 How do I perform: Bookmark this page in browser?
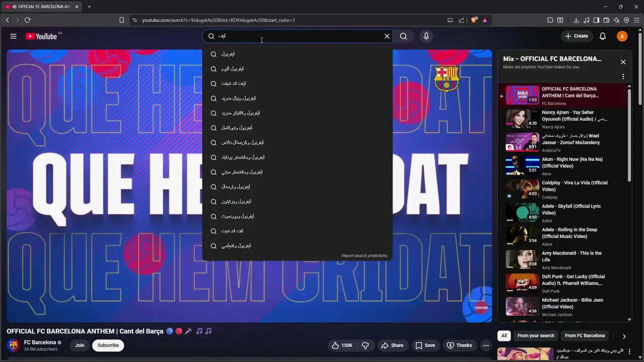121,20
